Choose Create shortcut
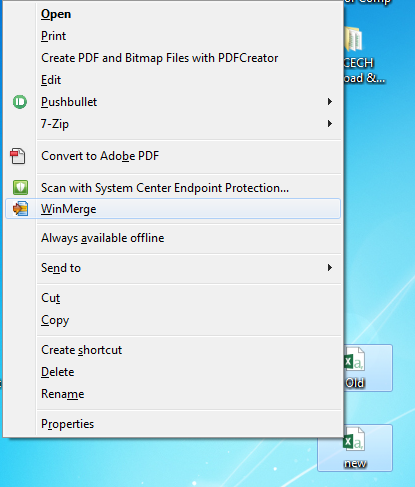The width and height of the screenshot is (415, 487). 82,350
